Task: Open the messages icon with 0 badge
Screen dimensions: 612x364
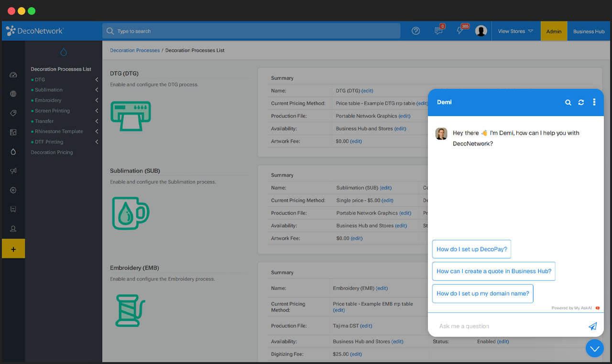Action: [x=438, y=31]
